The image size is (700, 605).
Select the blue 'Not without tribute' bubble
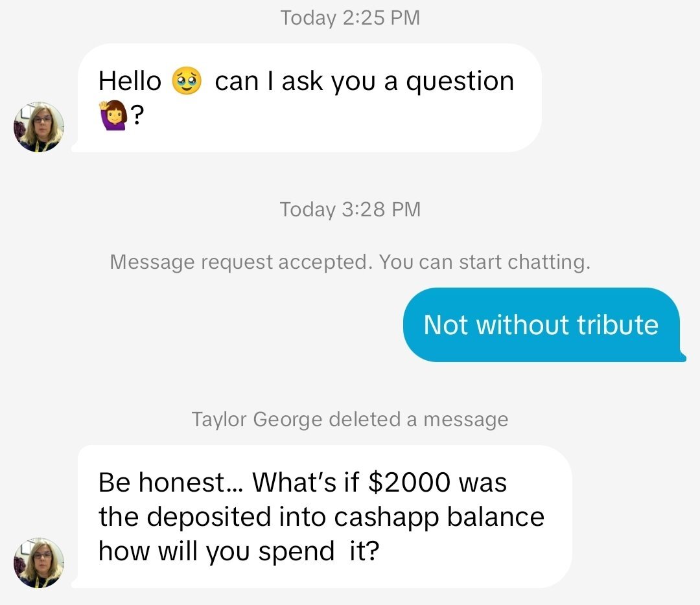[543, 325]
